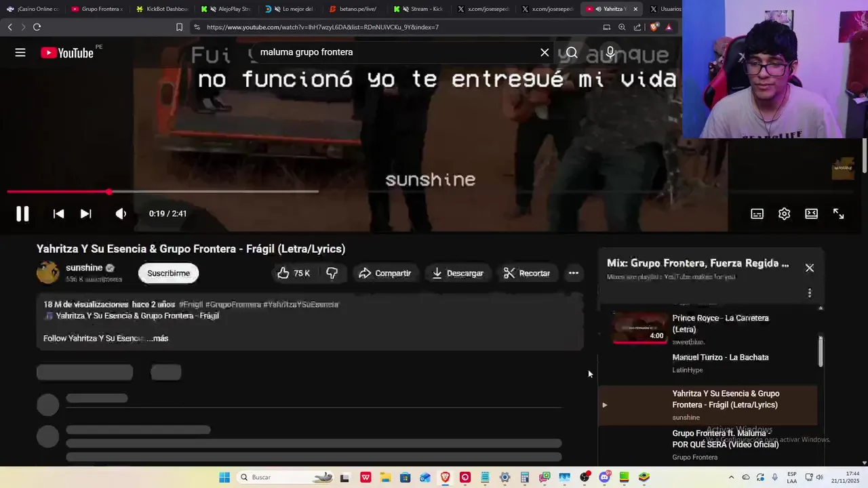Open the browser zoom magnifier icon
The width and height of the screenshot is (868, 488).
coord(622,27)
